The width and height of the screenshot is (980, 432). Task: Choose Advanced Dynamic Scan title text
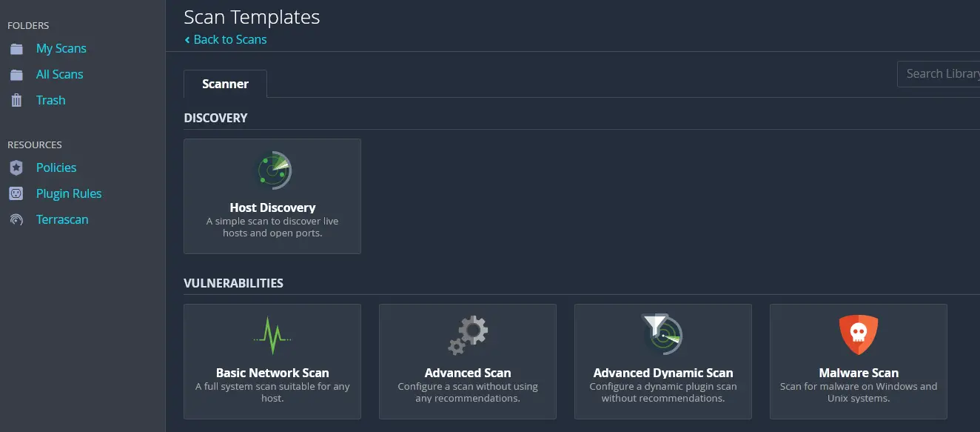[663, 373]
